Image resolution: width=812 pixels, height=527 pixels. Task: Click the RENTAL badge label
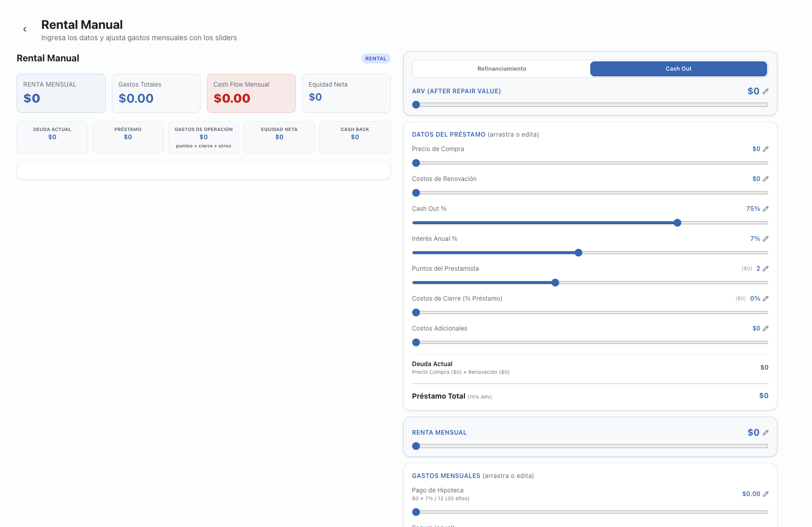tap(376, 59)
